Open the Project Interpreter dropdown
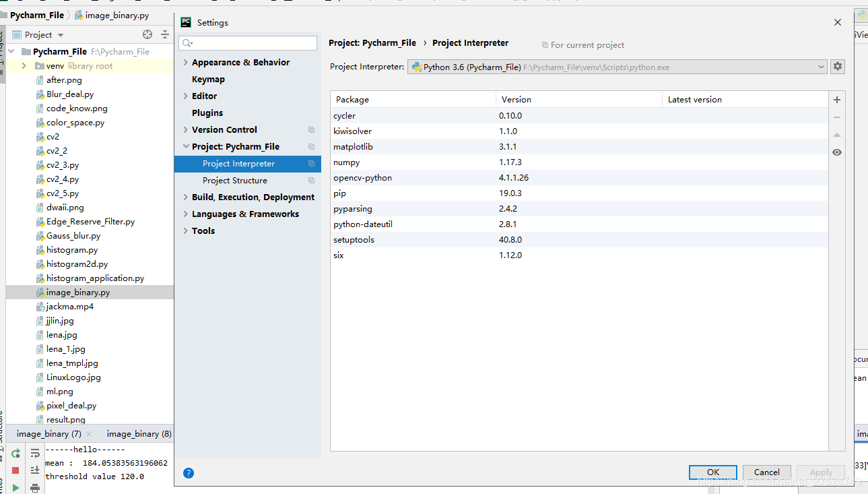The height and width of the screenshot is (494, 868). point(820,66)
